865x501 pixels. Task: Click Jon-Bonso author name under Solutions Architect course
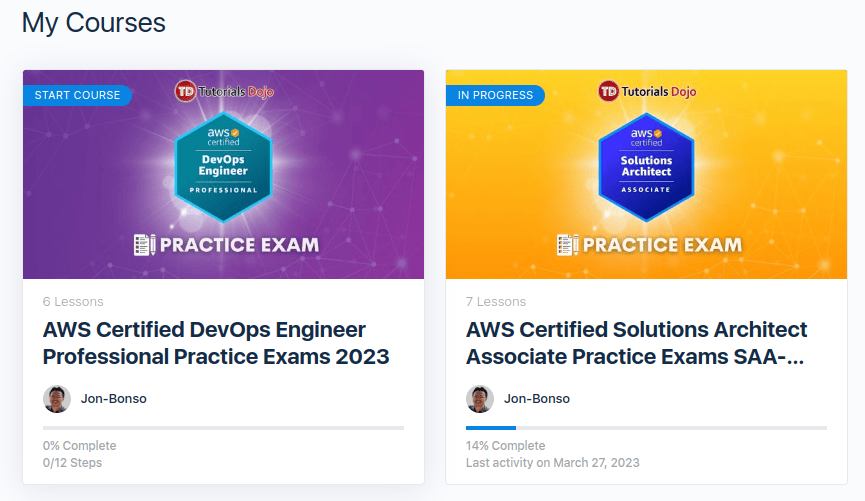pos(537,399)
